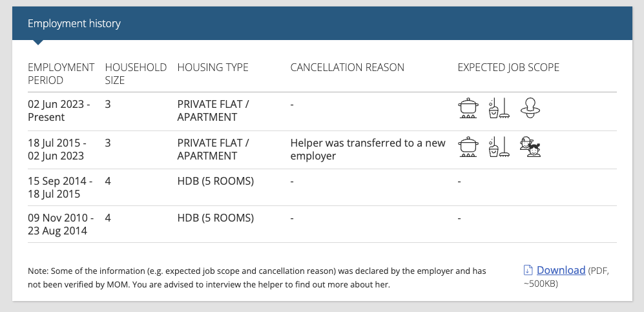This screenshot has height=312, width=644.
Task: Click child care icon in 2015 row
Action: click(x=530, y=147)
